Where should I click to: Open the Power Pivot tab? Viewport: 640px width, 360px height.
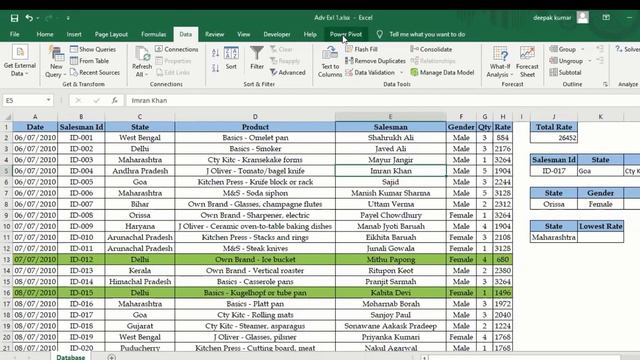(346, 35)
